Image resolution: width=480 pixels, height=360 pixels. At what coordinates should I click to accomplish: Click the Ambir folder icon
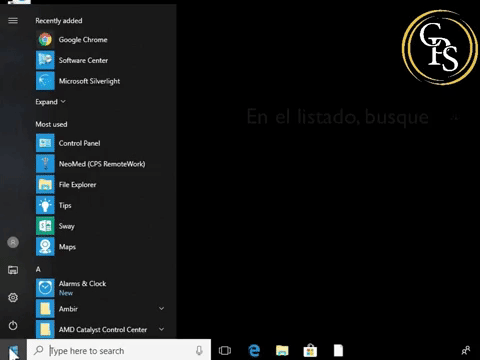tap(45, 309)
